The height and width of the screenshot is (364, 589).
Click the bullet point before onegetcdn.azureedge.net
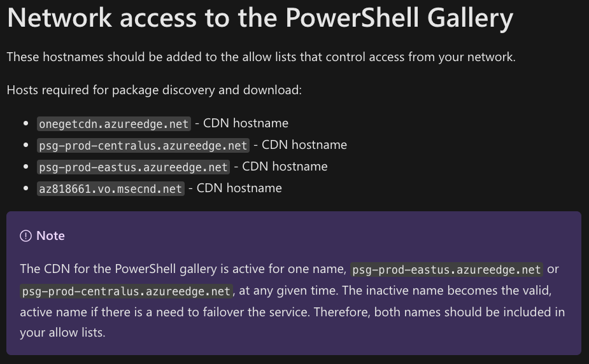(x=26, y=123)
